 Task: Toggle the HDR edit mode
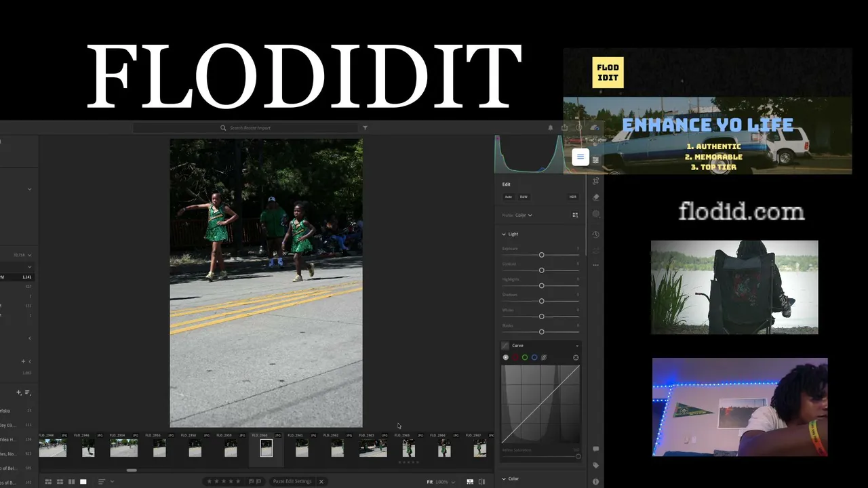click(x=573, y=197)
